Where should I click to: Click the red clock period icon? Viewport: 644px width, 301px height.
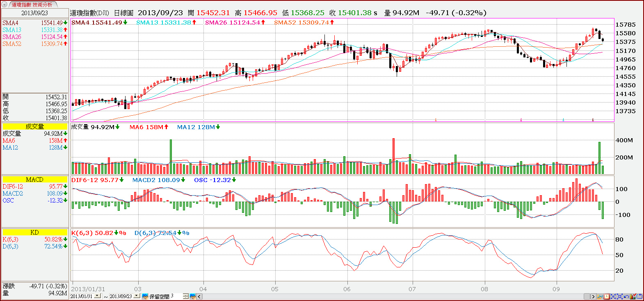pos(607,296)
